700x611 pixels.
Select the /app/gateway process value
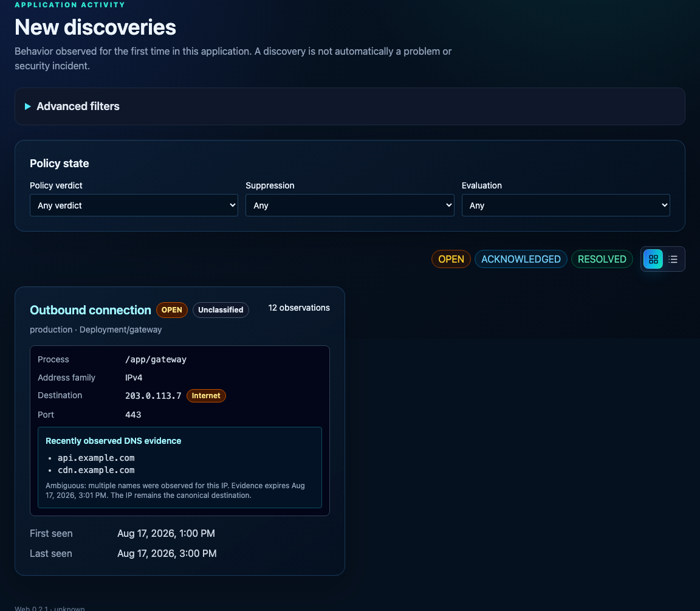click(156, 359)
